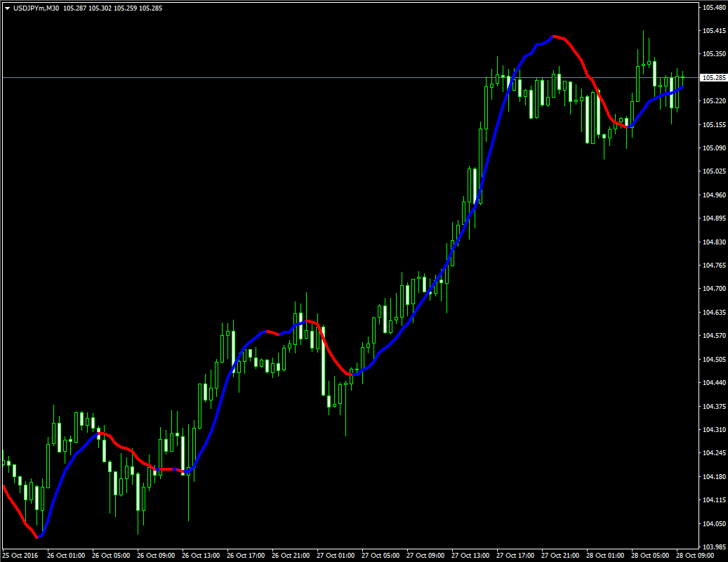The width and height of the screenshot is (728, 562).
Task: Click the 104.115 price axis label
Action: coord(714,499)
